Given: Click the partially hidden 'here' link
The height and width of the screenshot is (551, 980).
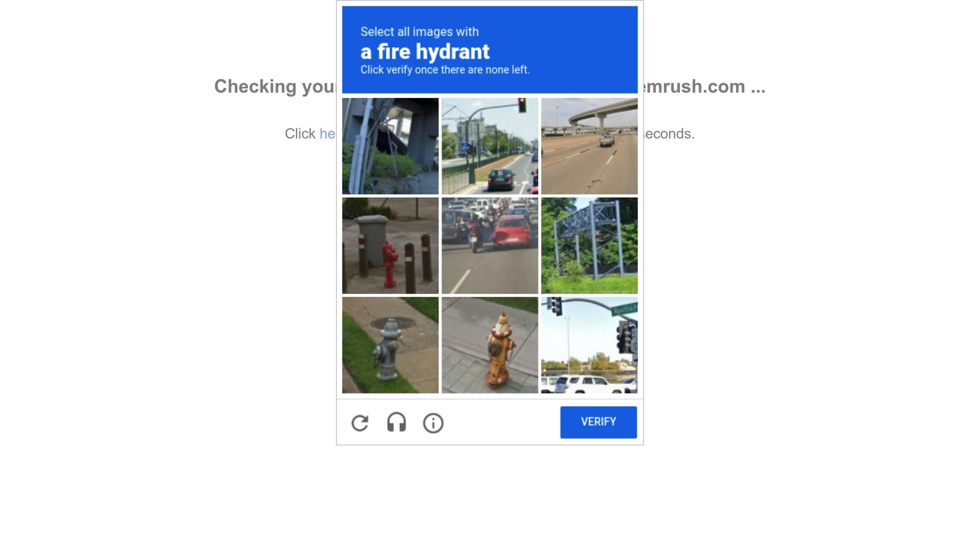Looking at the screenshot, I should click(327, 133).
